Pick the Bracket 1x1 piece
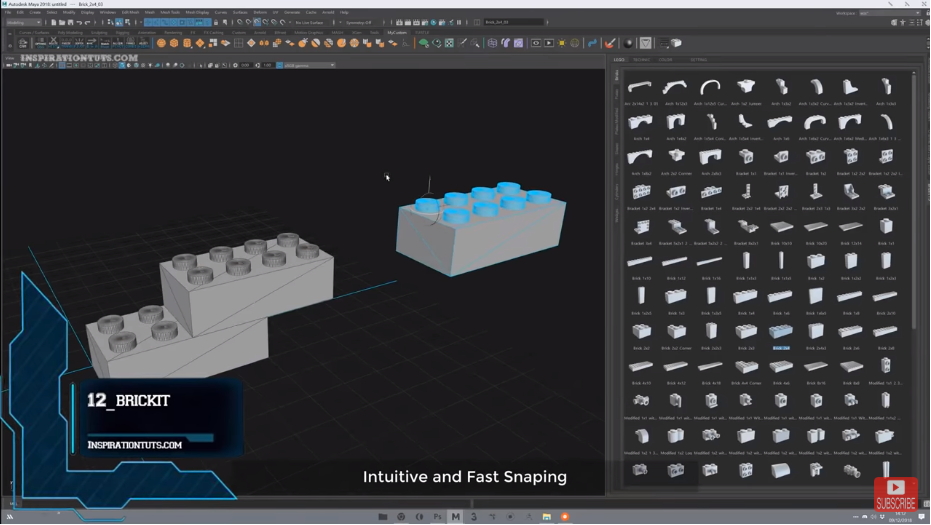The width and height of the screenshot is (931, 525). pos(746,157)
